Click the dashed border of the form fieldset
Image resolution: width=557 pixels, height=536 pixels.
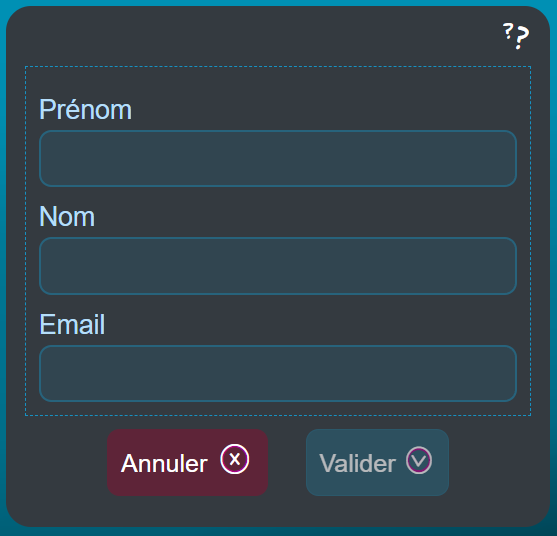click(278, 66)
